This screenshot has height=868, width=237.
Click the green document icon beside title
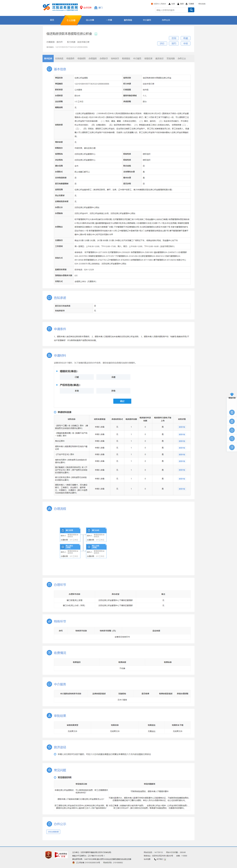(x=96, y=34)
